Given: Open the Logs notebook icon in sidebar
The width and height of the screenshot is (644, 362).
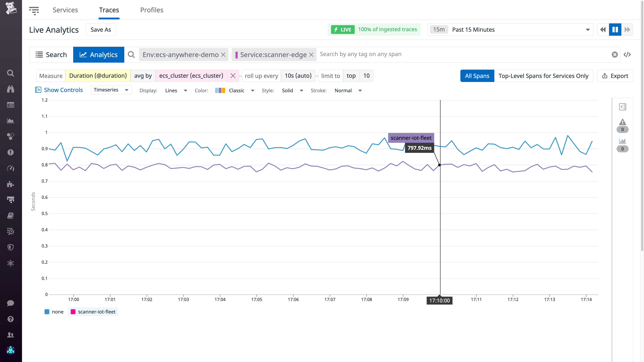Looking at the screenshot, I should point(10,215).
